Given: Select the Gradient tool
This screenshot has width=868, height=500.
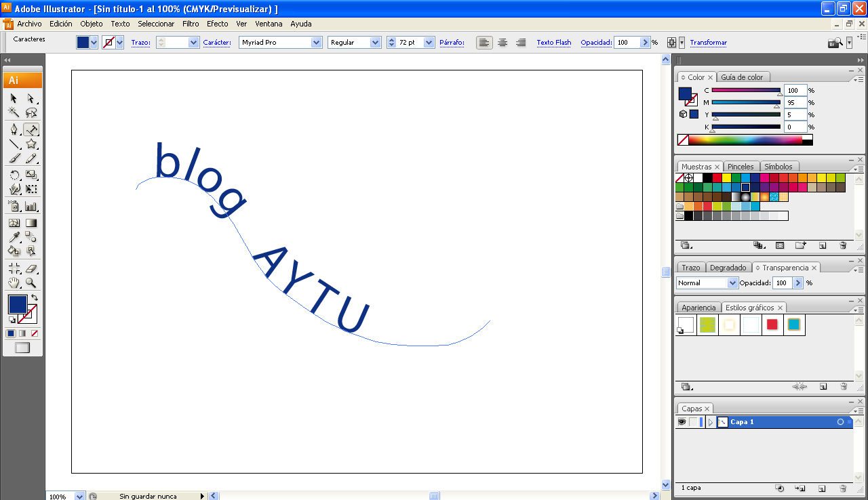Looking at the screenshot, I should coord(31,223).
